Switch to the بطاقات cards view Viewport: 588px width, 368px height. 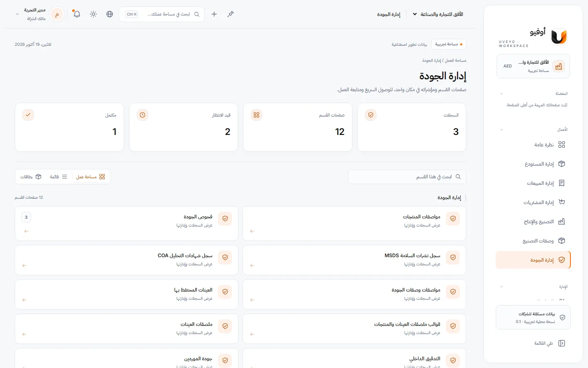(31, 177)
